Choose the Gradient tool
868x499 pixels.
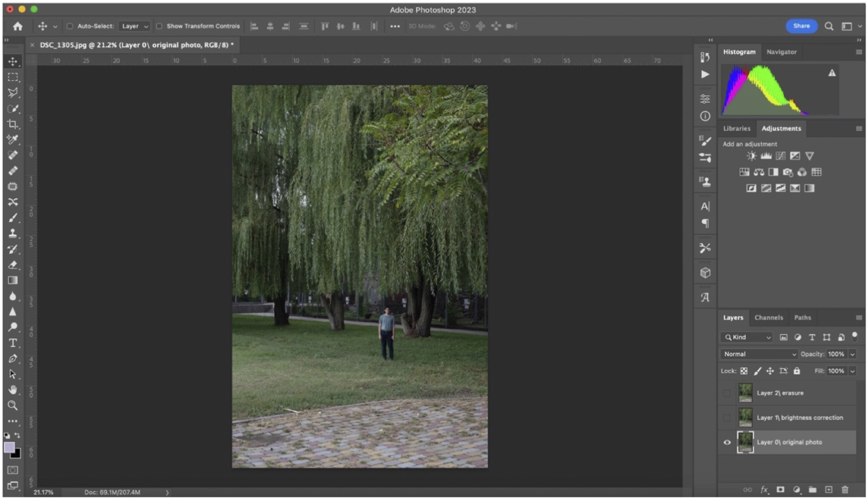[x=13, y=280]
